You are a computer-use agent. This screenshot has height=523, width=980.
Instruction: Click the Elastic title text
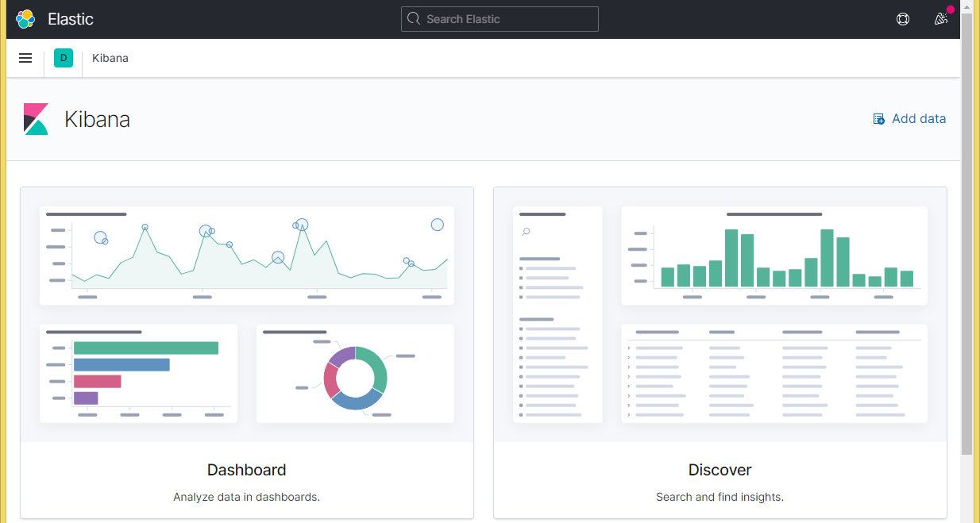tap(71, 19)
